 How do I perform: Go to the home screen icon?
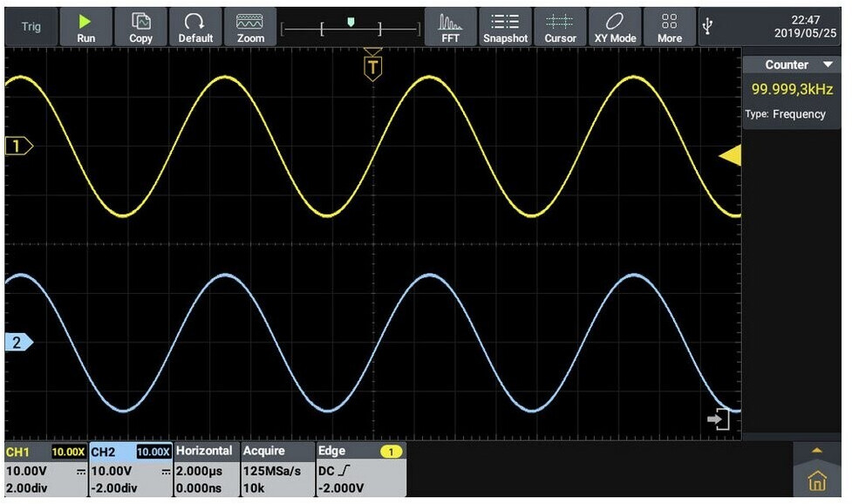[817, 480]
